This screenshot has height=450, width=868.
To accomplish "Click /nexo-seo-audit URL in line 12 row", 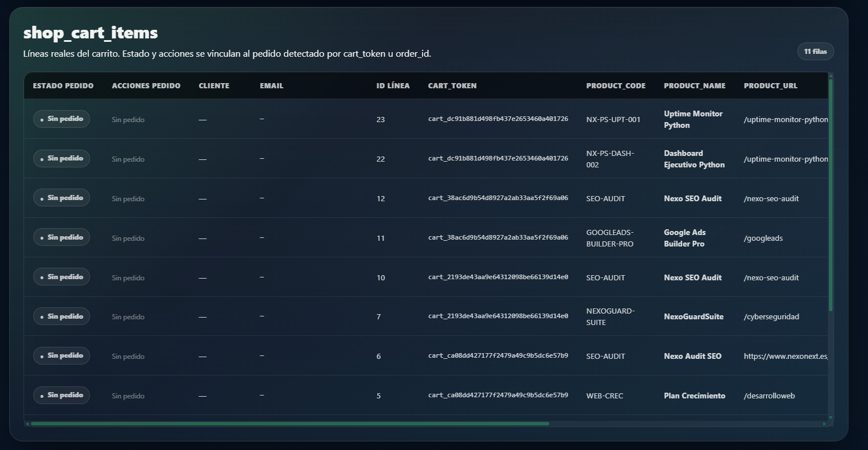I will [x=772, y=198].
